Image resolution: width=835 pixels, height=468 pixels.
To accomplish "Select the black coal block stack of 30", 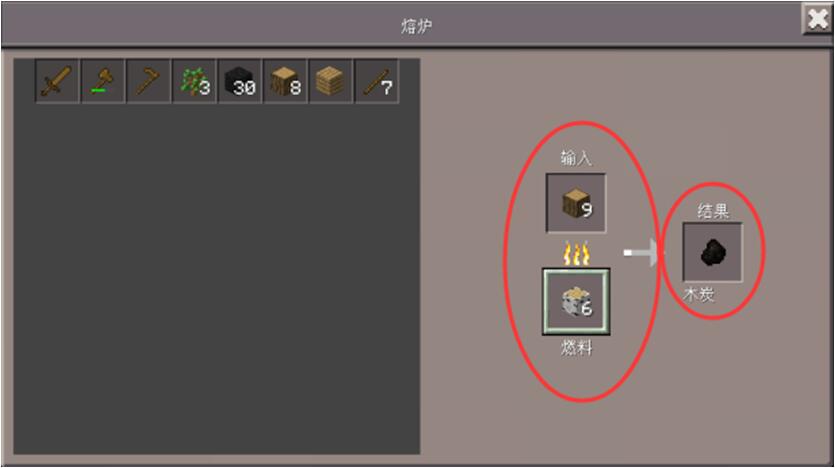I will (240, 81).
